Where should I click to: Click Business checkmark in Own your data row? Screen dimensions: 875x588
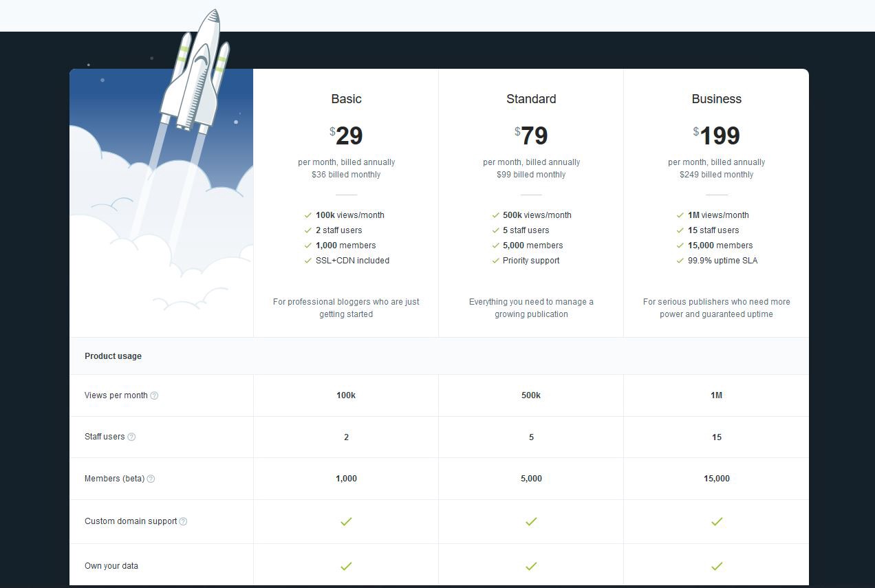pos(717,566)
